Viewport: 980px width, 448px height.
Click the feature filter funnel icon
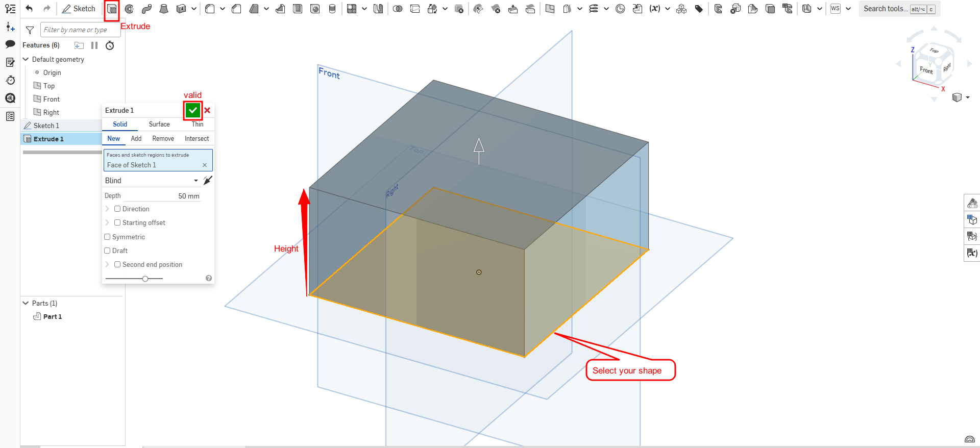[30, 30]
